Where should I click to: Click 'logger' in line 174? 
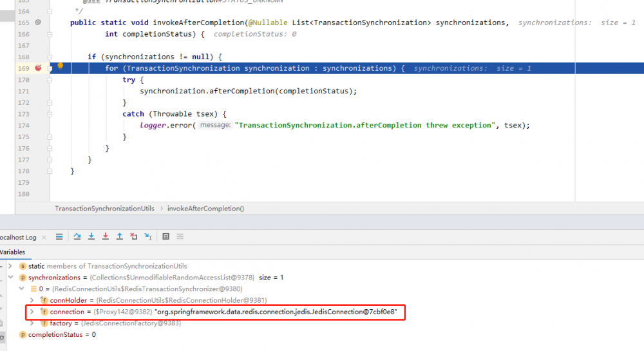(x=153, y=126)
